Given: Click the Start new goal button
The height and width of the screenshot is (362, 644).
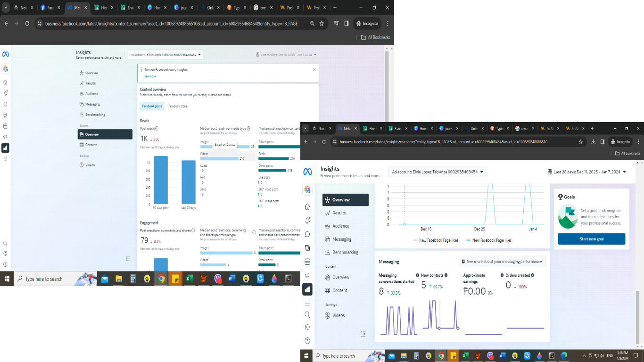Looking at the screenshot, I should (x=591, y=239).
